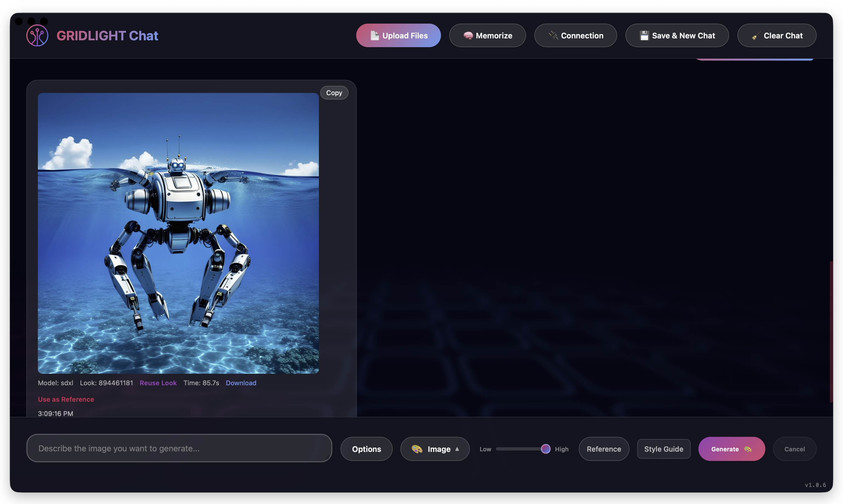Expand the Image mode dropdown

435,449
